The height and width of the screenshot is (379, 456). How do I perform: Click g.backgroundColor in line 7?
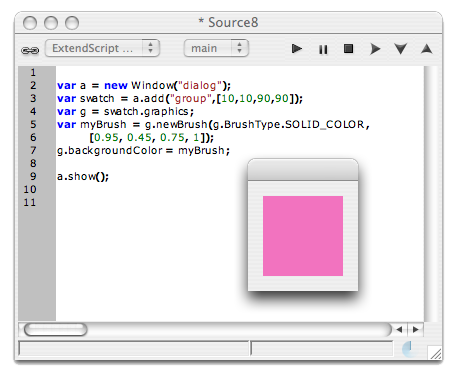(x=109, y=151)
